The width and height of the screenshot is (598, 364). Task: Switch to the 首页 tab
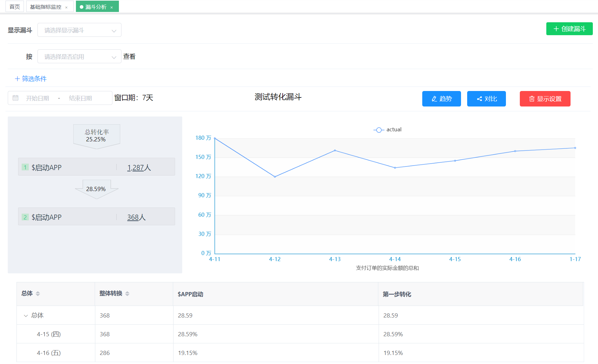click(x=15, y=6)
